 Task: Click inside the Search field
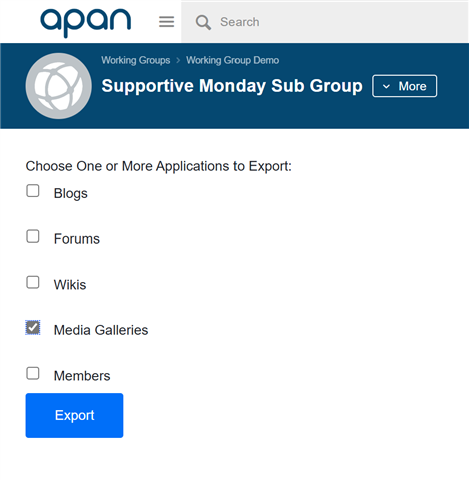325,22
